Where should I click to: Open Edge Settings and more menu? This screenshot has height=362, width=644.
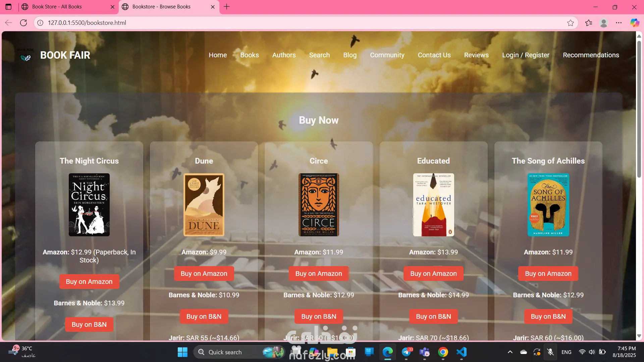coord(619,23)
